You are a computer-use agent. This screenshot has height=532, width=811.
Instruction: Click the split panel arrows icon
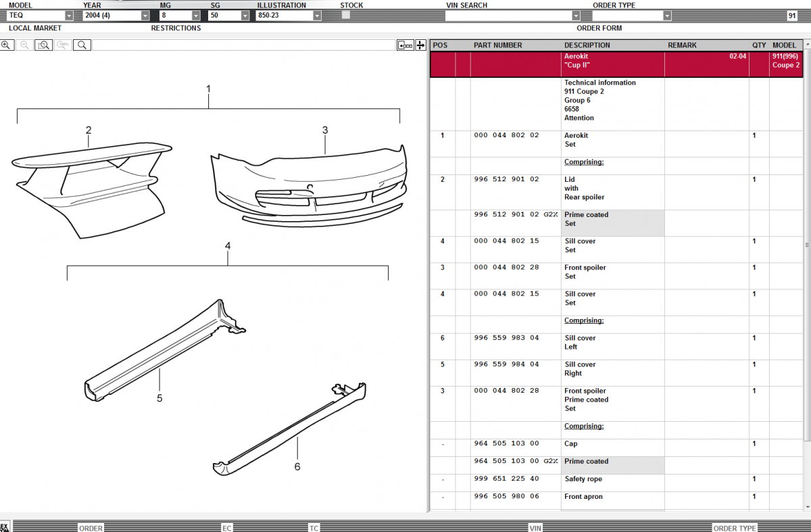pos(420,45)
